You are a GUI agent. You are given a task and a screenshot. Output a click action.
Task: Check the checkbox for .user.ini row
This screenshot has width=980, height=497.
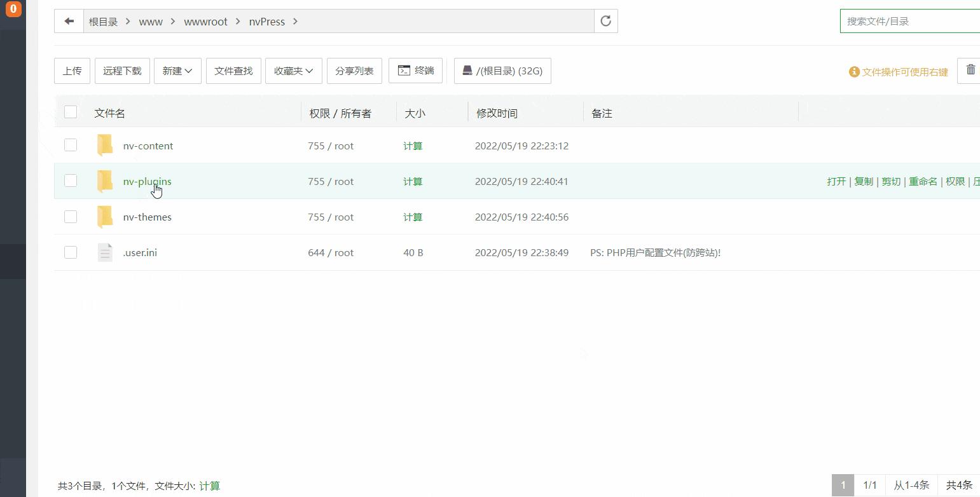coord(70,252)
